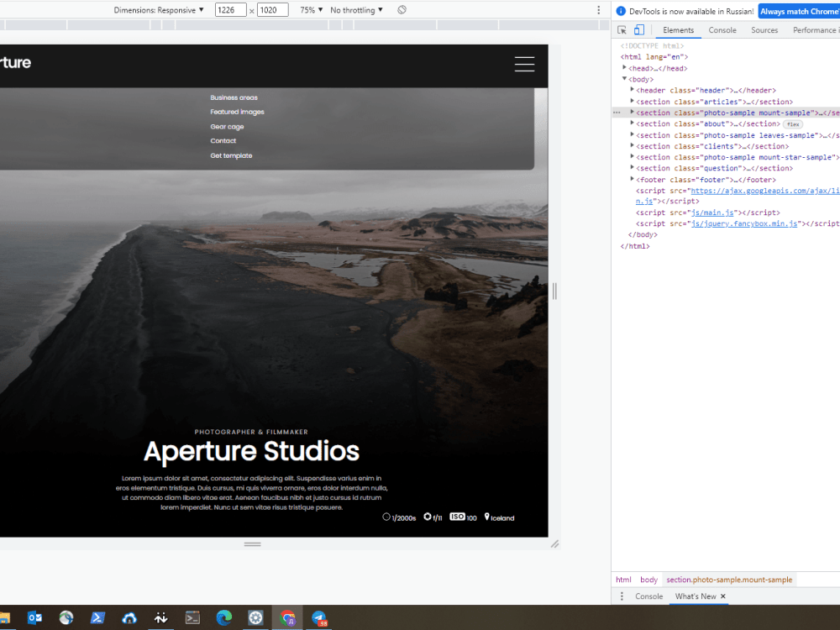Expand the section class="about" node
This screenshot has width=840, height=630.
pyautogui.click(x=633, y=123)
